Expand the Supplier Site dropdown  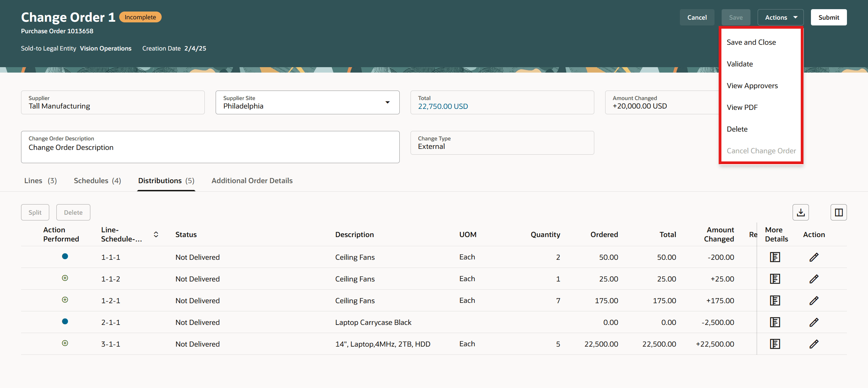[387, 102]
